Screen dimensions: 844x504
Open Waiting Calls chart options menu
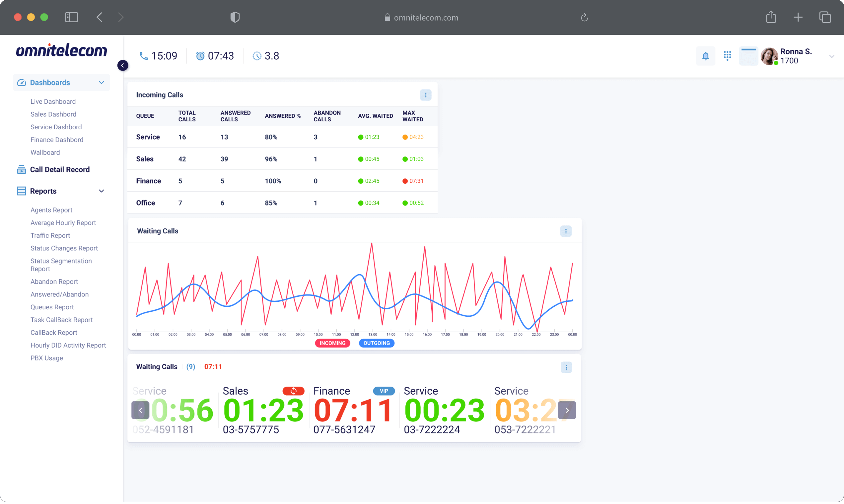[x=566, y=231]
